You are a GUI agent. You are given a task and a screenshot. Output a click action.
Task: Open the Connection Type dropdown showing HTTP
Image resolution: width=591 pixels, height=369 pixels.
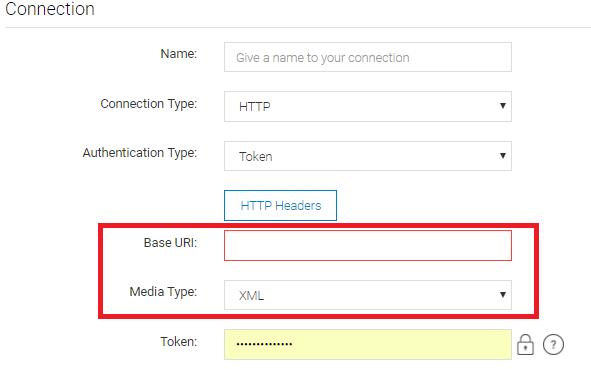pyautogui.click(x=367, y=106)
